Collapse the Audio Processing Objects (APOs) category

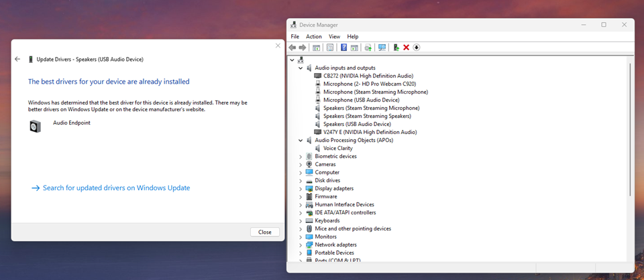point(301,140)
